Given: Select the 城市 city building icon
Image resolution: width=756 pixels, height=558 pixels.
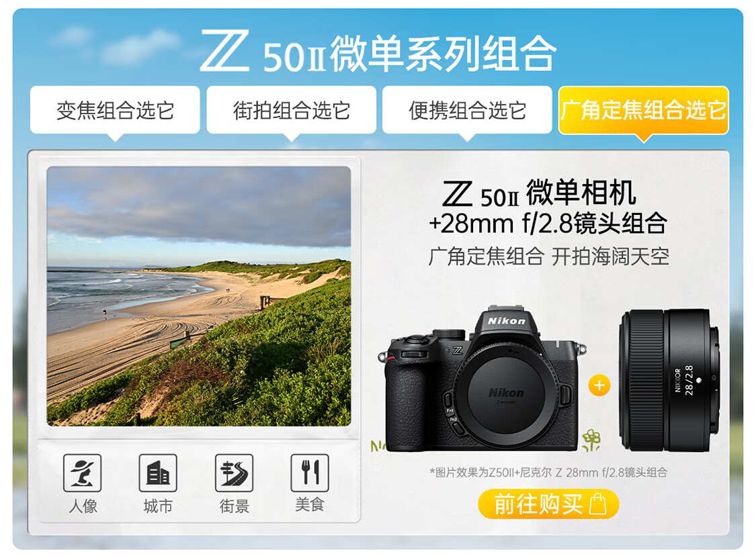Looking at the screenshot, I should pyautogui.click(x=158, y=473).
